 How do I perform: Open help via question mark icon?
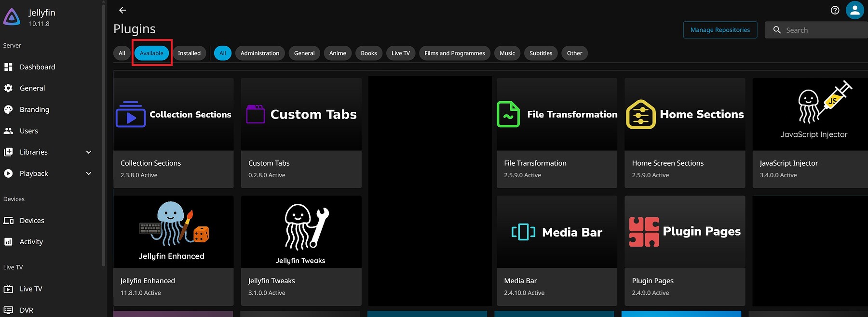pyautogui.click(x=835, y=10)
